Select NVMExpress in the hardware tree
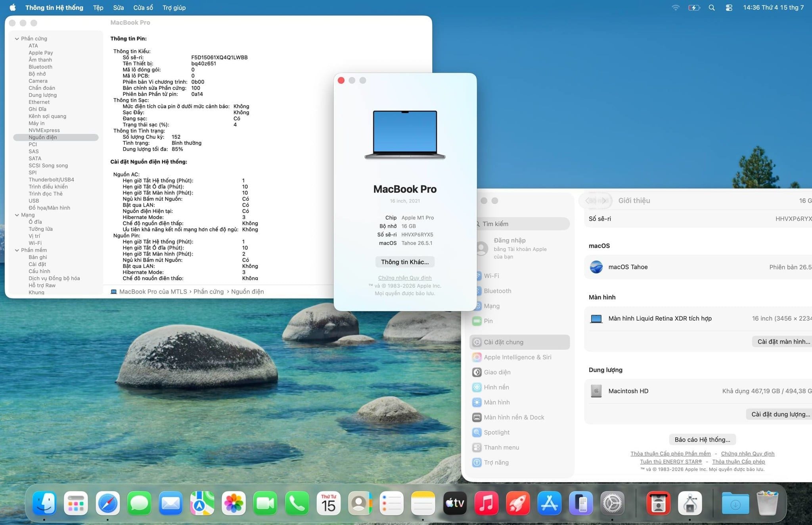This screenshot has height=525, width=812. point(44,130)
